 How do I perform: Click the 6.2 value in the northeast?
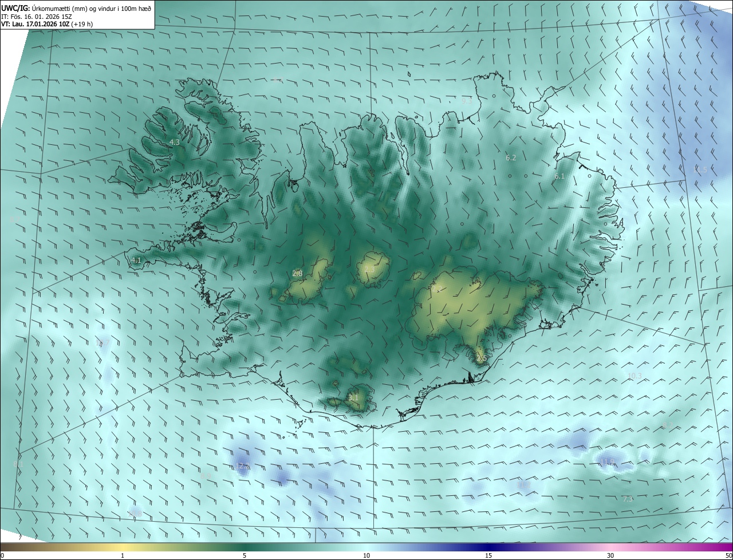[x=511, y=157]
